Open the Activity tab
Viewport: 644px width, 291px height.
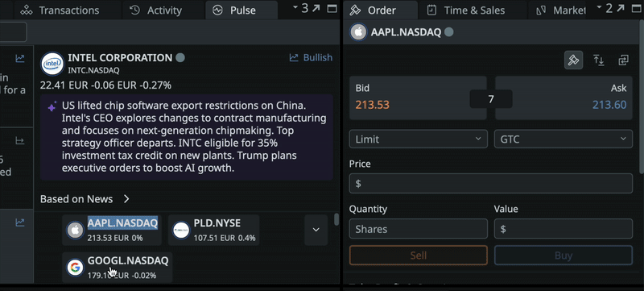(155, 10)
